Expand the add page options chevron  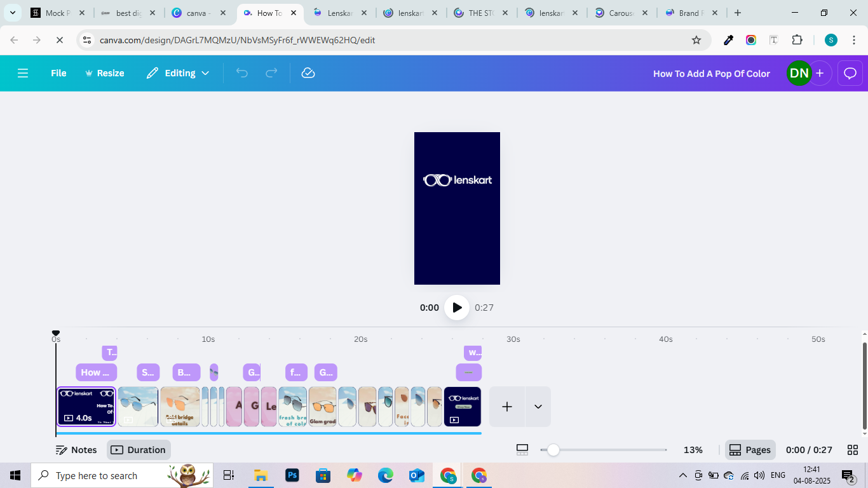pos(538,407)
